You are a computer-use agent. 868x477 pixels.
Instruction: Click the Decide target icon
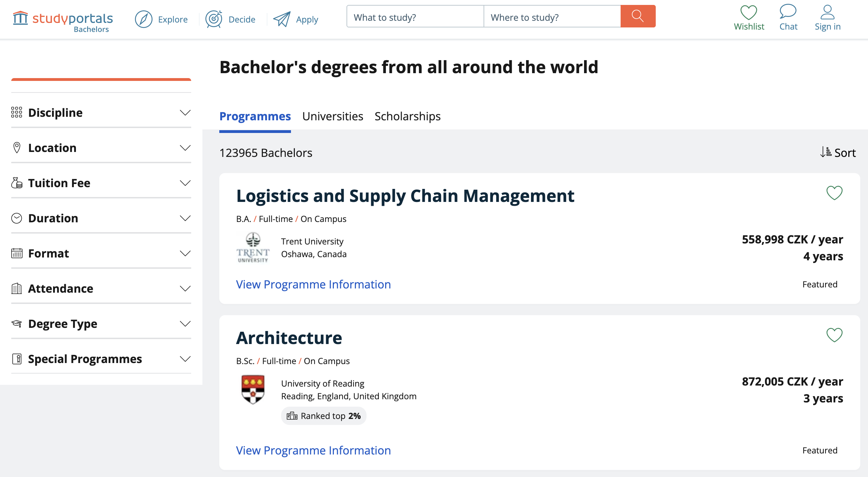pos(214,19)
